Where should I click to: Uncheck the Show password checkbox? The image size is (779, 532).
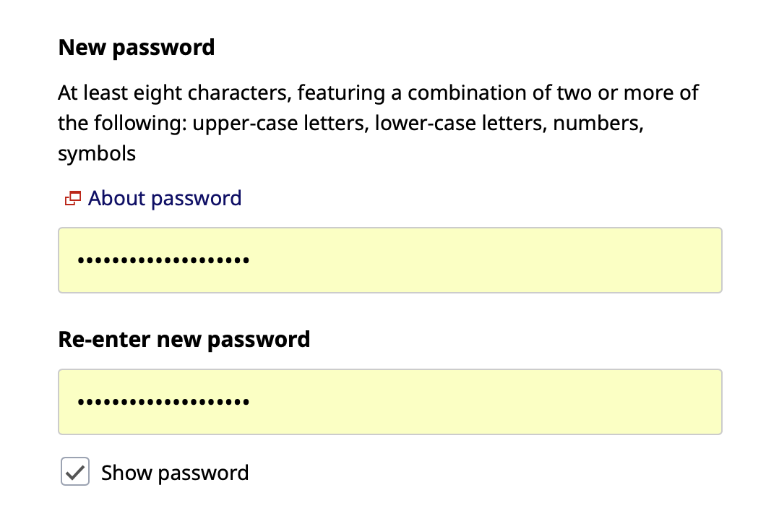tap(75, 472)
